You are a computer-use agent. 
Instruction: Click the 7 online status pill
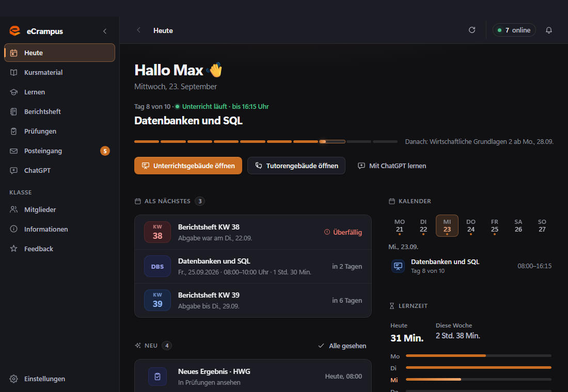514,30
